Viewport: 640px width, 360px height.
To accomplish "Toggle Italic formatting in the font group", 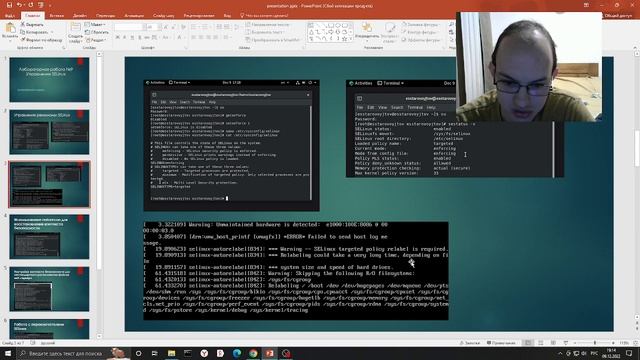I will click(124, 38).
